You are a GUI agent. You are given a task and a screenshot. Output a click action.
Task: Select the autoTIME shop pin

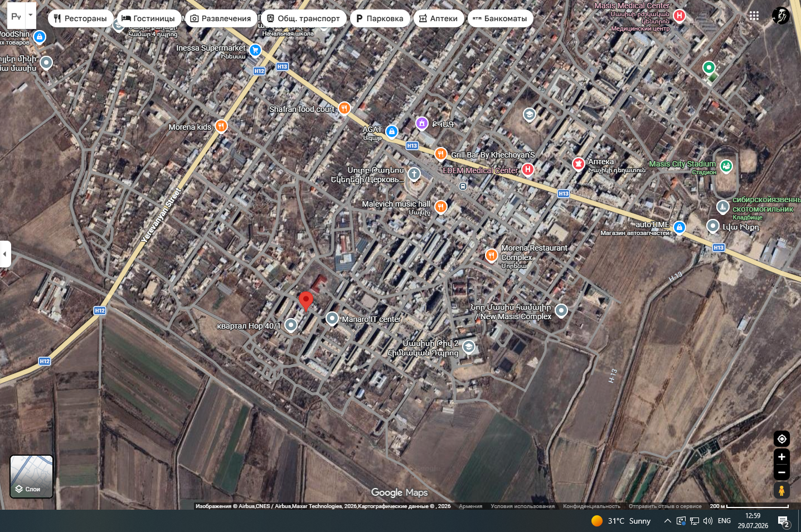click(679, 227)
